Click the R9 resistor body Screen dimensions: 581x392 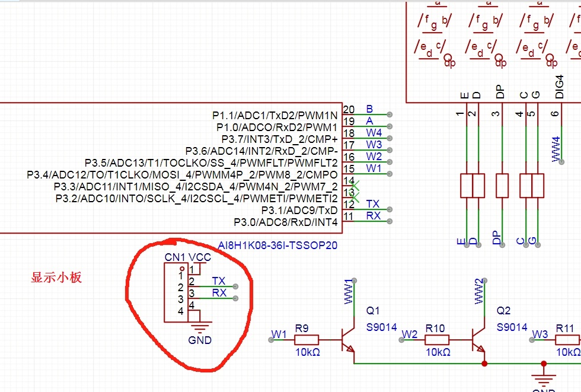pos(307,340)
